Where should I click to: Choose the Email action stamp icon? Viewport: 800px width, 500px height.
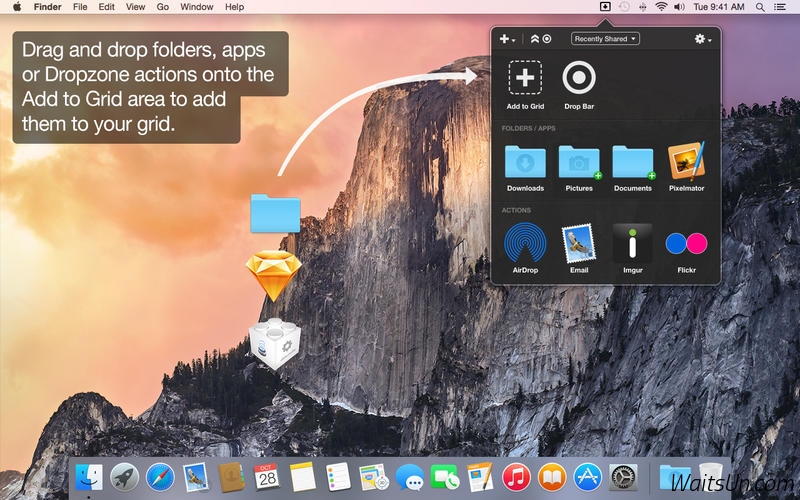pyautogui.click(x=579, y=243)
